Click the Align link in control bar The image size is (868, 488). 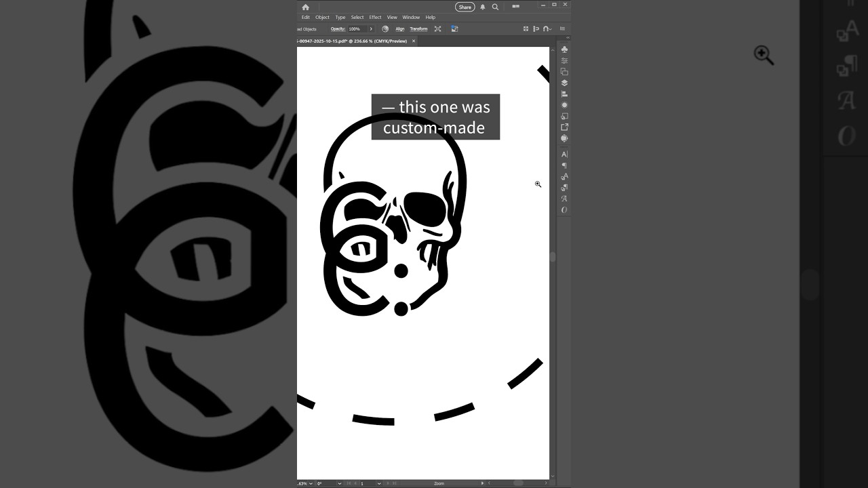400,29
